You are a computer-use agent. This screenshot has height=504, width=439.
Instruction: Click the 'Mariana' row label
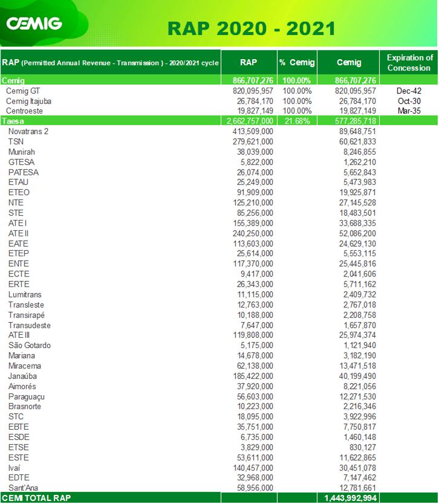click(x=22, y=356)
